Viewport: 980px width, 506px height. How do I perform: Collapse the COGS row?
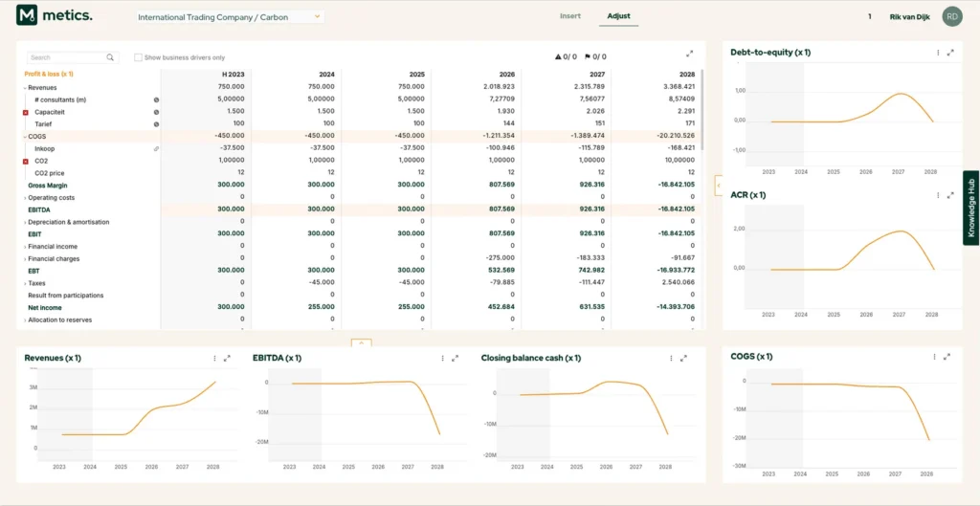(x=25, y=137)
